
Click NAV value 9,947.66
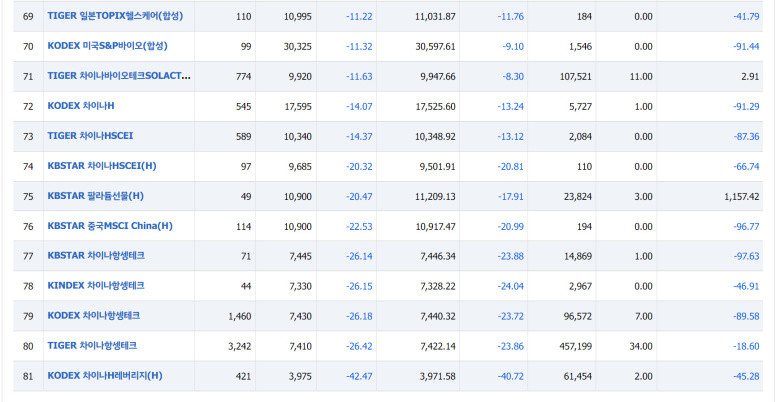[x=438, y=77]
